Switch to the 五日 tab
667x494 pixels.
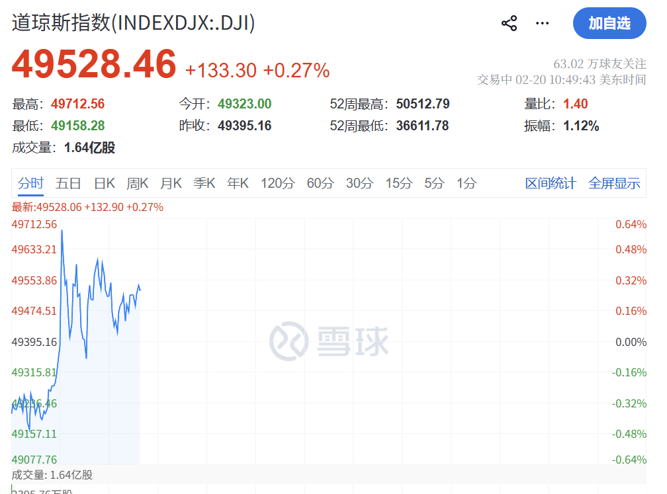point(68,183)
